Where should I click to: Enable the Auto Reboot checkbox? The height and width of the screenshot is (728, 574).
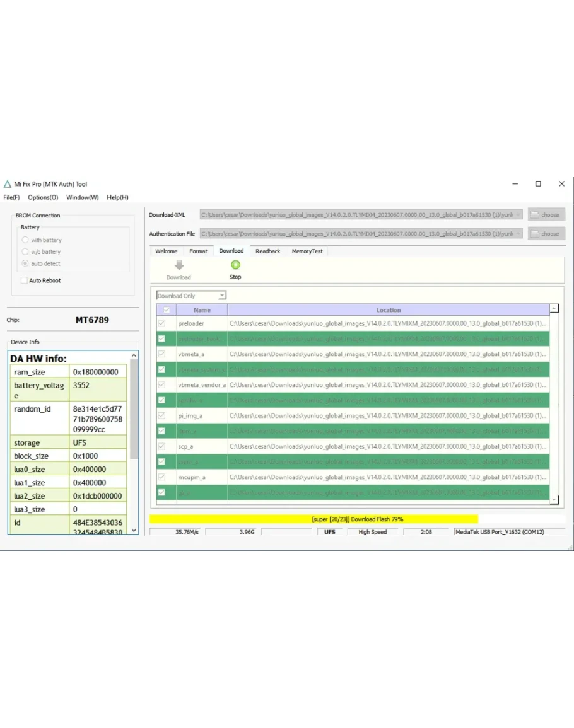coord(25,280)
